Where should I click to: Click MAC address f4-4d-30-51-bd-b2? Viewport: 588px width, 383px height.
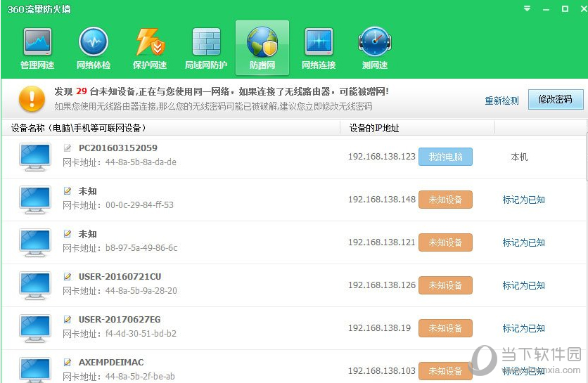[x=141, y=334]
